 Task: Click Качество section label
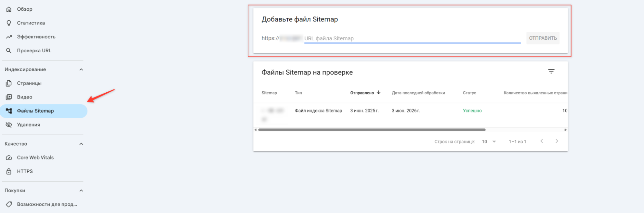point(16,144)
